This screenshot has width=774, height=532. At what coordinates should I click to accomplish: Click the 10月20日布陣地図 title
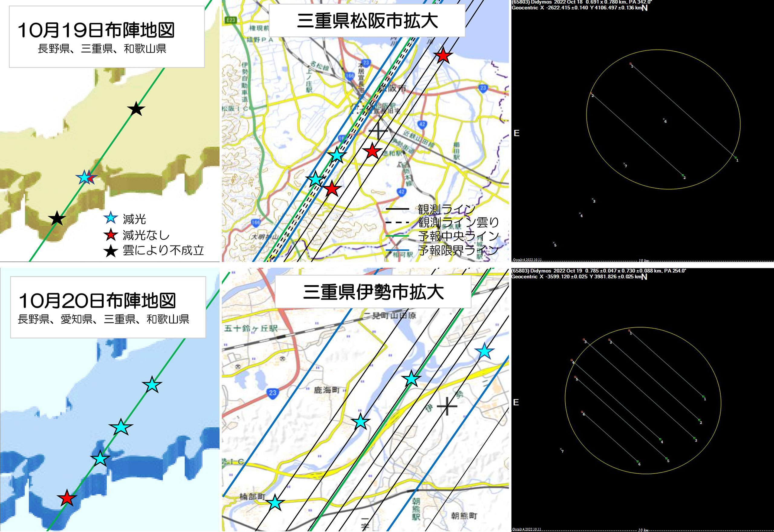pos(97,301)
